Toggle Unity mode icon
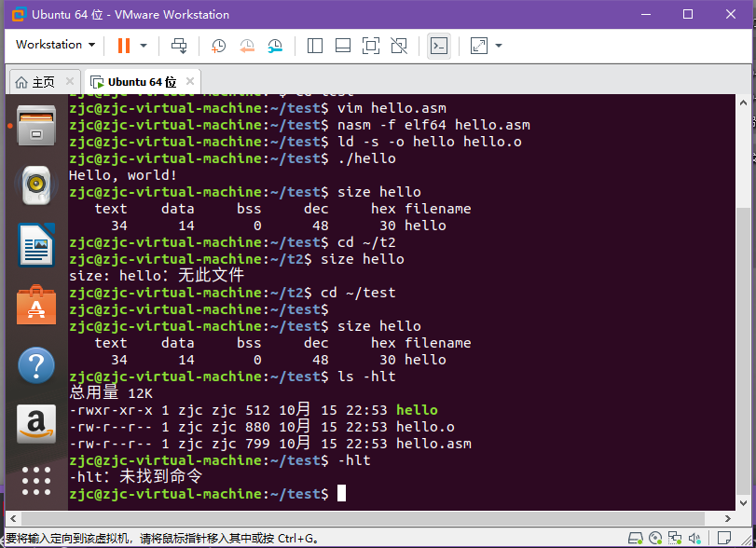The image size is (756, 548). 399,46
